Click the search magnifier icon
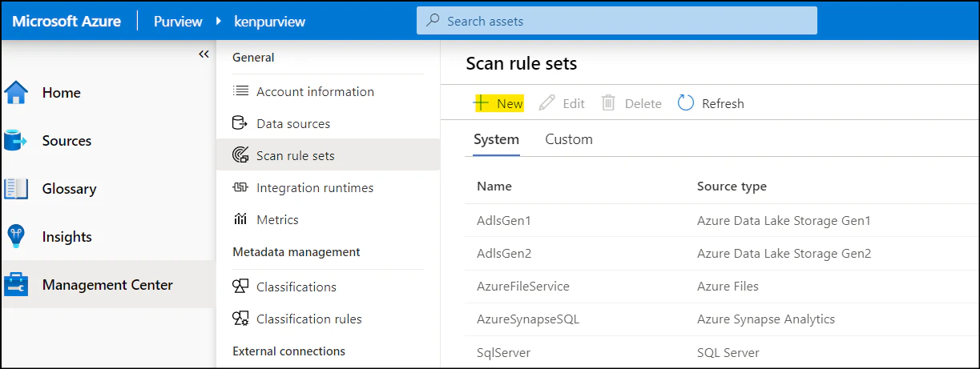 pyautogui.click(x=433, y=21)
